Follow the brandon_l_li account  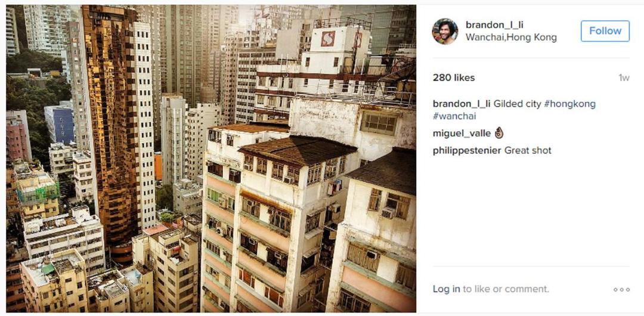click(605, 31)
